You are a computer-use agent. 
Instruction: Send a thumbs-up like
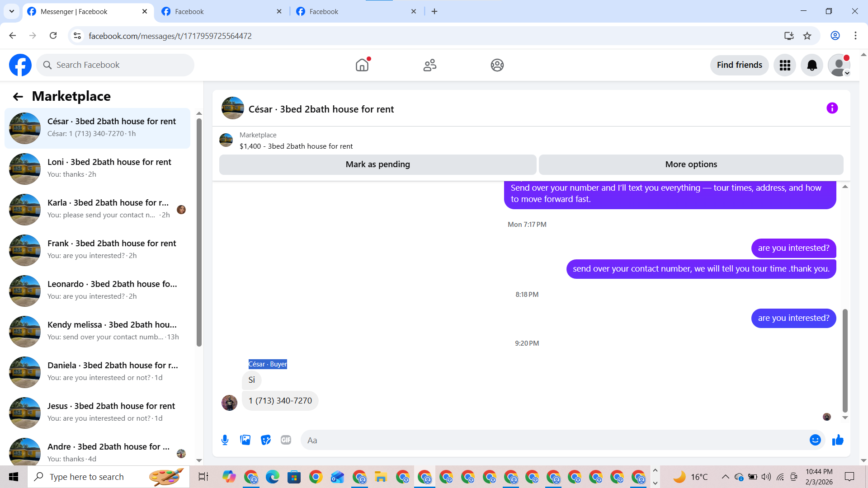[x=838, y=440]
